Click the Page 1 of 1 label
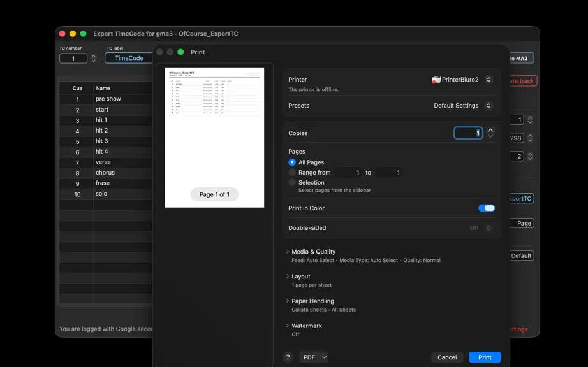 coord(214,194)
